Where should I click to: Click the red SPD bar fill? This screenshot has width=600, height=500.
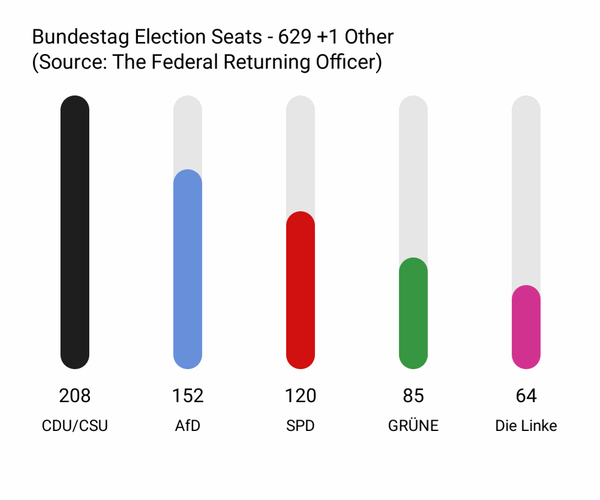coord(301,290)
